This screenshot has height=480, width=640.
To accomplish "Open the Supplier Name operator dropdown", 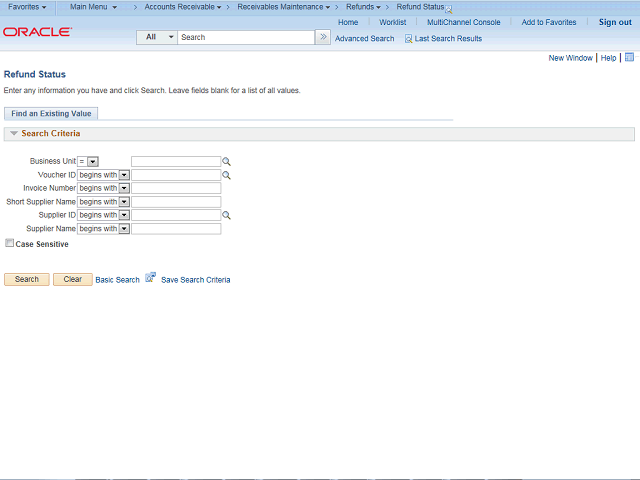I will coord(103,229).
